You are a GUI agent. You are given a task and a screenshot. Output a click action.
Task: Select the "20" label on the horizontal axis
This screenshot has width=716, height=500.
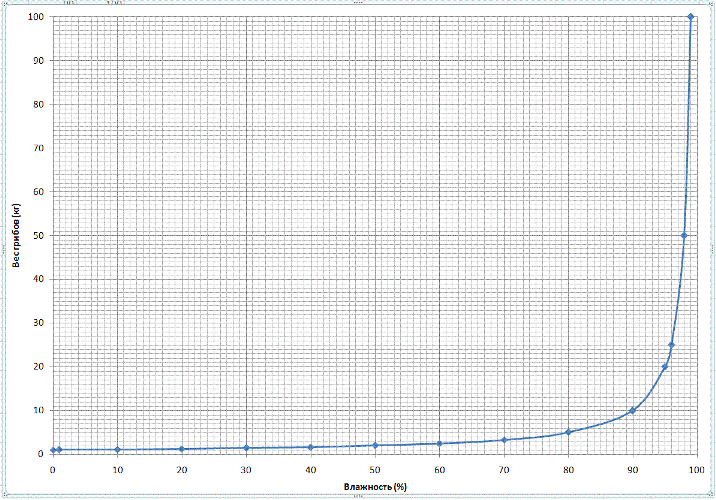pos(182,470)
